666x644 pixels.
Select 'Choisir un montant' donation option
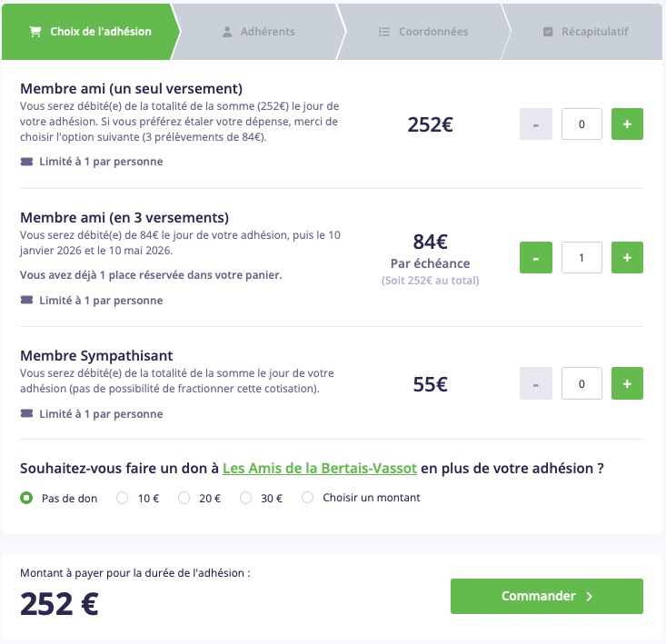point(307,498)
